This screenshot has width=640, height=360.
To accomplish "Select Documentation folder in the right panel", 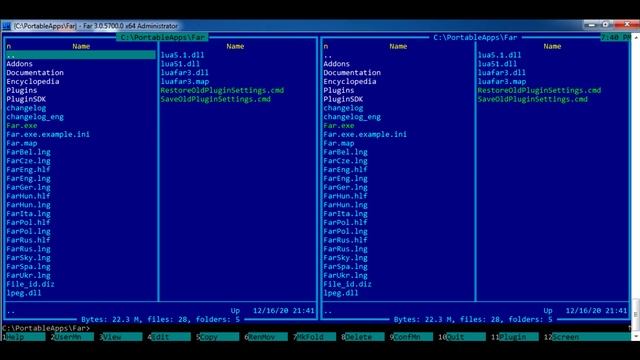I will [x=352, y=73].
